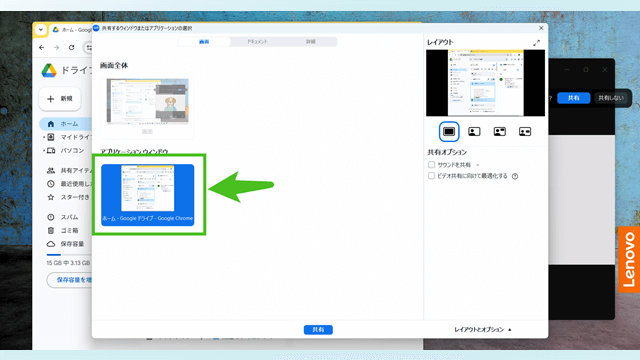Enable the サウンドを共有 checkbox
Viewport: 640px width, 360px height.
(x=431, y=164)
